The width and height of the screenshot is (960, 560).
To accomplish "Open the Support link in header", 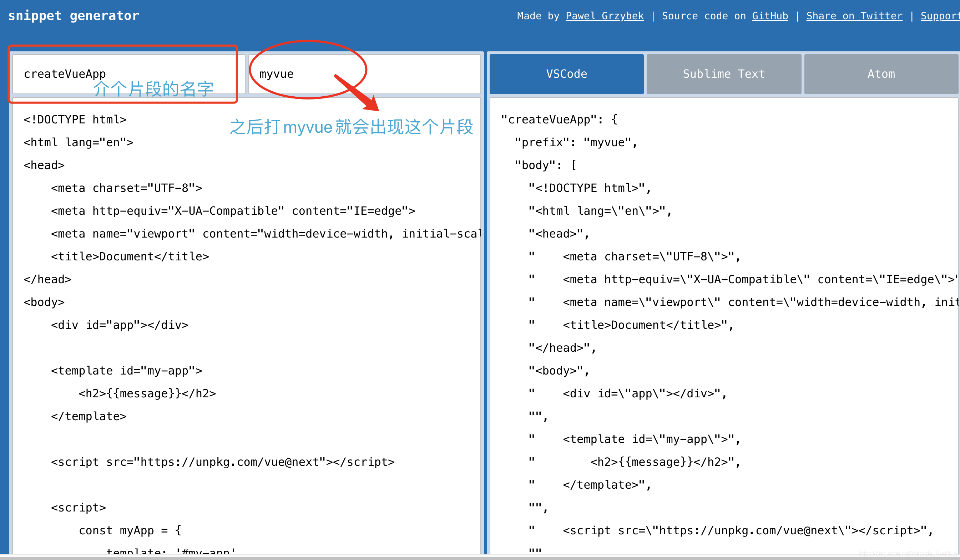I will (x=939, y=16).
